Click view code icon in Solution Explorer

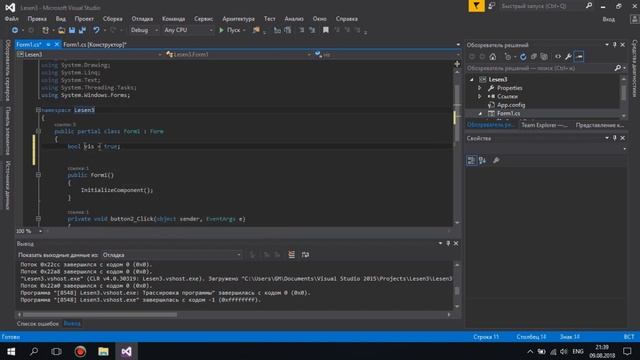click(x=558, y=57)
